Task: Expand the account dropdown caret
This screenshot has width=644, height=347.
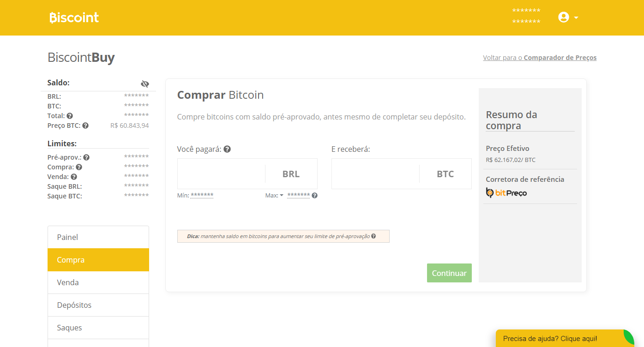Action: [x=576, y=18]
